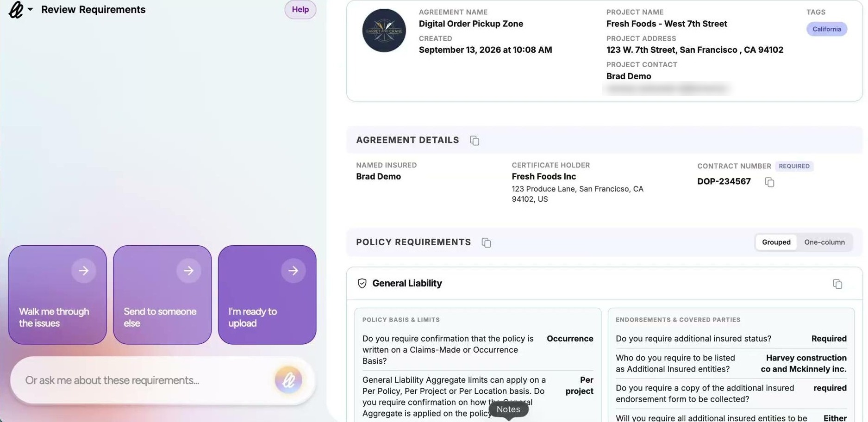Select the California tag
This screenshot has width=868, height=422.
pos(826,29)
